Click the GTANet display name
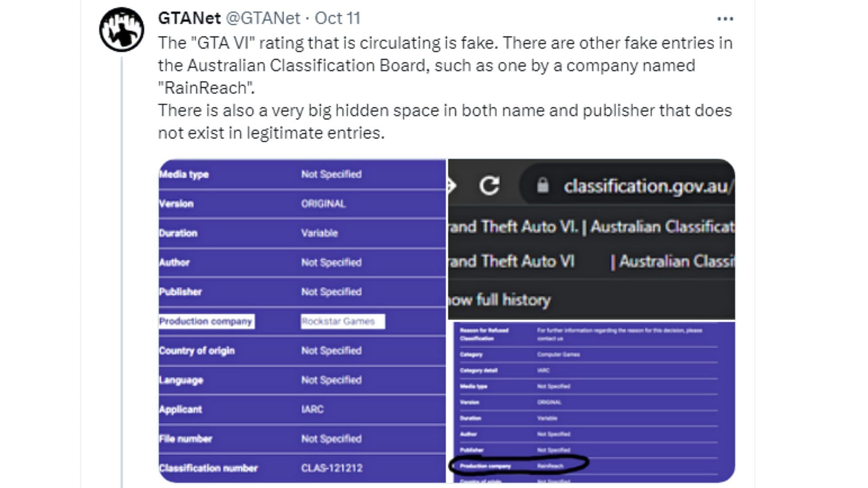Viewport: 868px width, 488px height. click(x=189, y=18)
